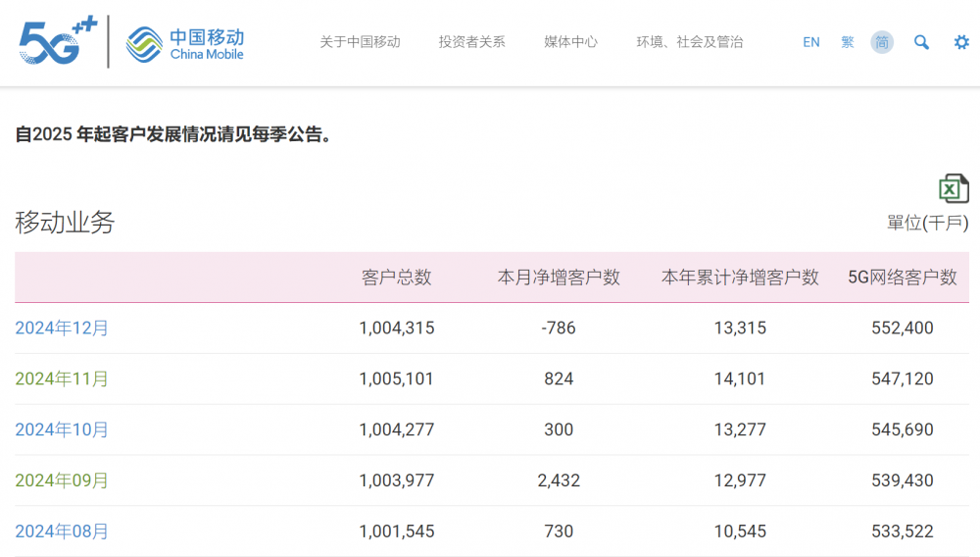Open the 2024年08月 report link

coord(62,532)
